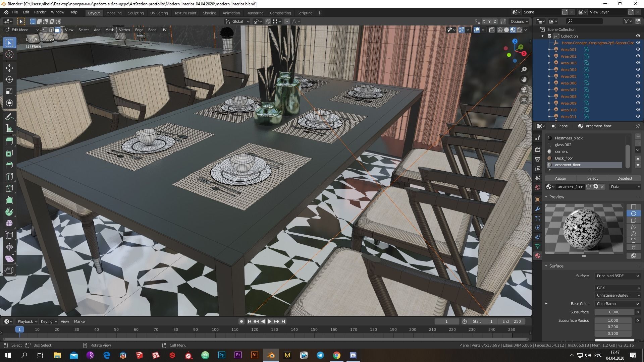
Task: Open the Options dropdown
Action: coord(519,21)
